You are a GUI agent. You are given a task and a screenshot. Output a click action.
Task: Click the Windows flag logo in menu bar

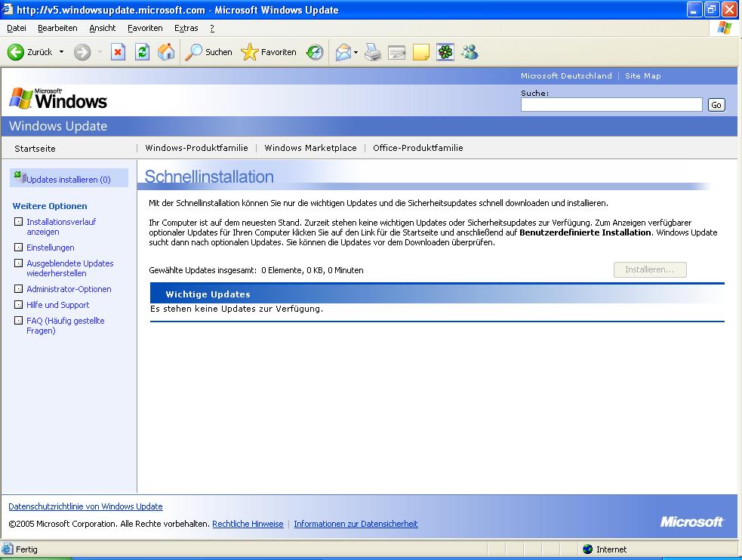point(724,28)
